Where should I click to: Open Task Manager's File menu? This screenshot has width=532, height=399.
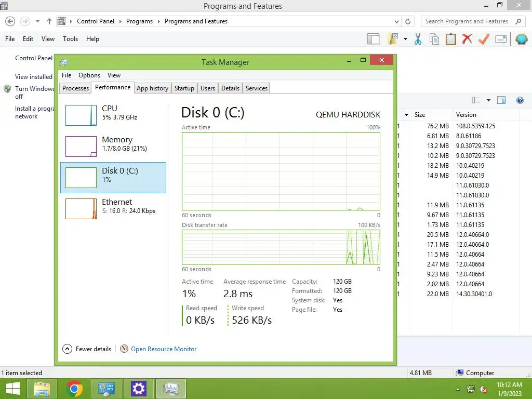[x=66, y=75]
